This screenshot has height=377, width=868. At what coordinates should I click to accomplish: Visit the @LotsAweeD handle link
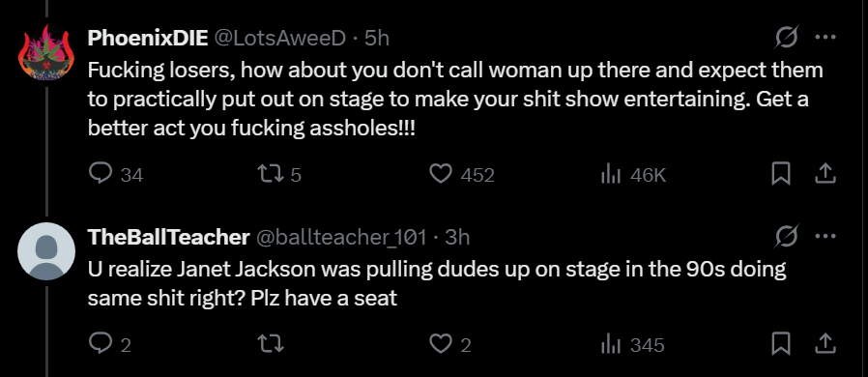(x=279, y=38)
